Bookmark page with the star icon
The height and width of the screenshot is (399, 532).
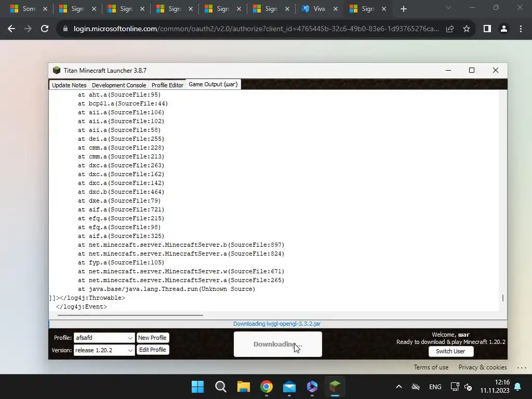click(467, 29)
